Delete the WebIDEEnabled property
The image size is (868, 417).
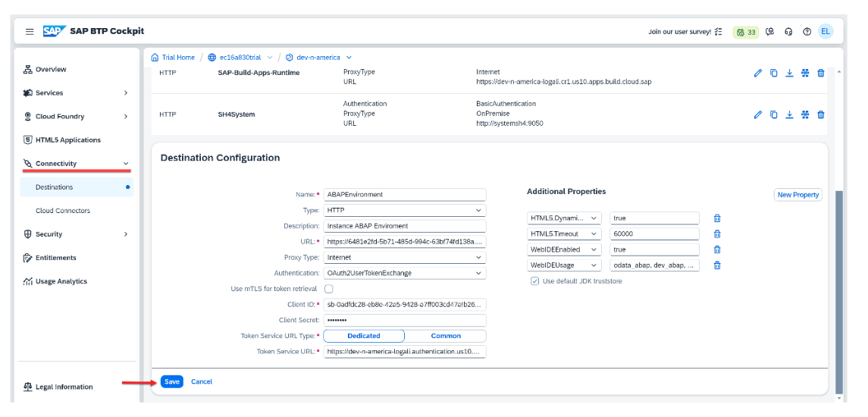717,249
